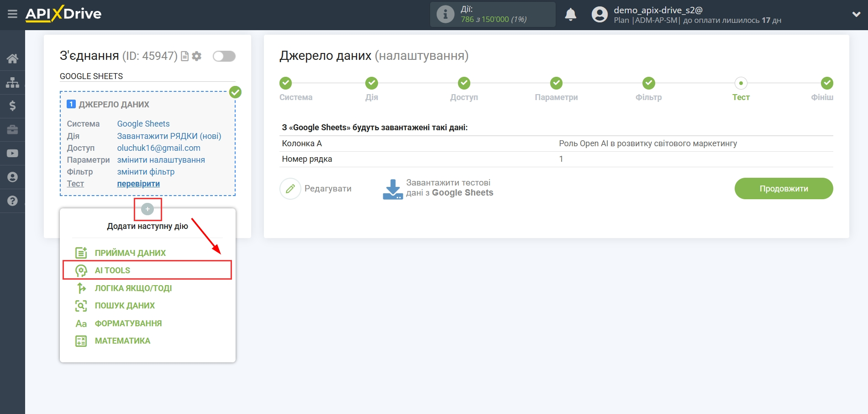Click the demo_apix-drive_s2@ account name
868x414 pixels.
click(x=658, y=10)
